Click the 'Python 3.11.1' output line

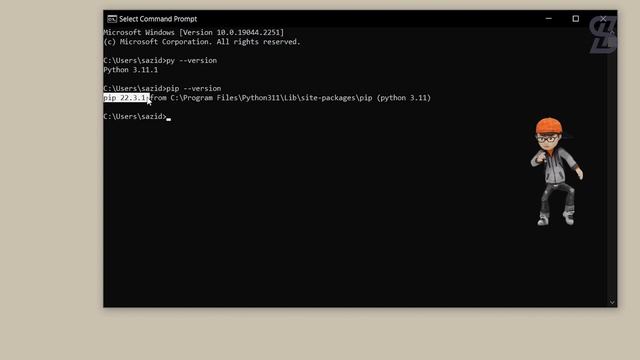pos(131,70)
